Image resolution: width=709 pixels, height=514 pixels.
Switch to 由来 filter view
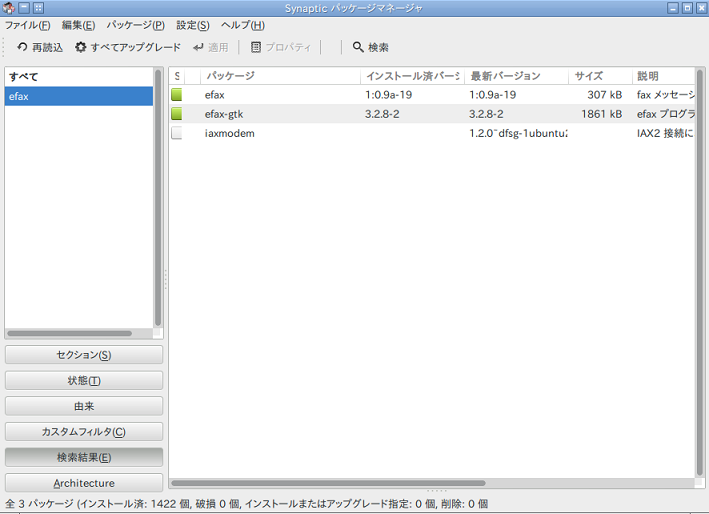coord(84,406)
